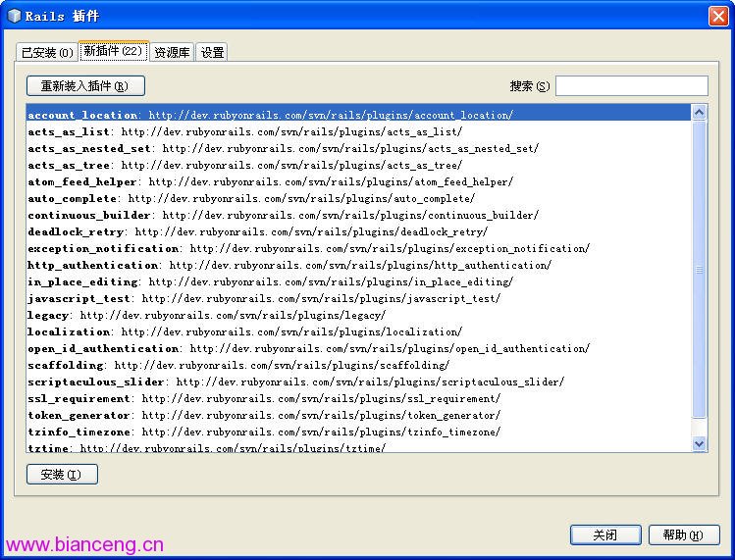The width and height of the screenshot is (735, 560).
Task: Select the deadlock_retry plugin row
Action: 358,231
